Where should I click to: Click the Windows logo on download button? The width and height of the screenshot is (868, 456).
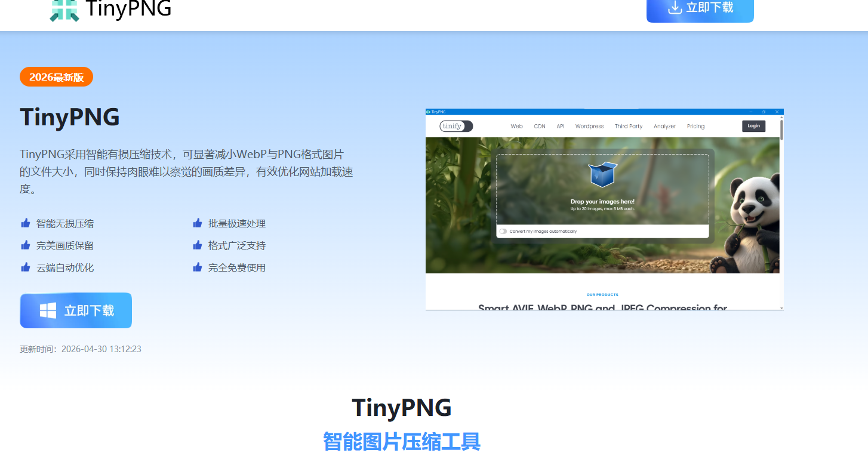coord(48,310)
